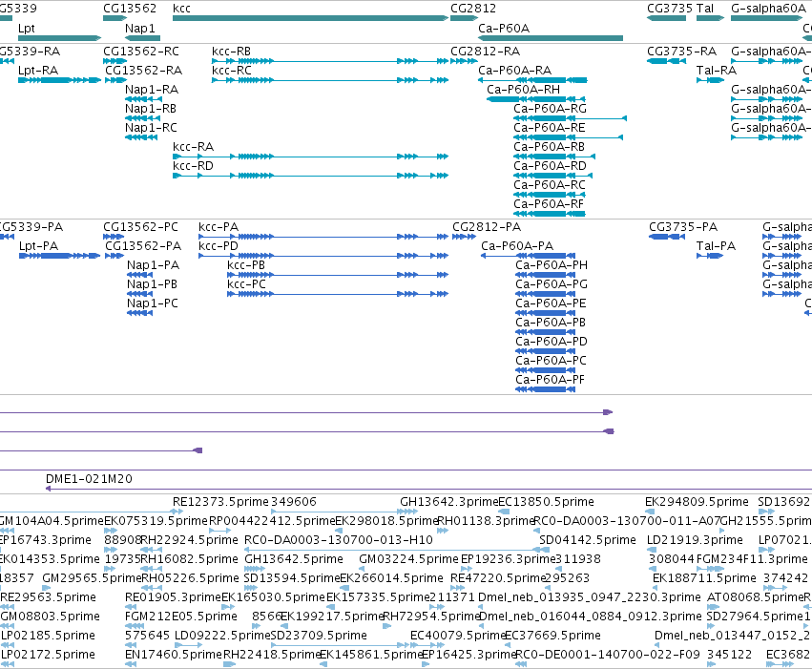This screenshot has height=669, width=812.
Task: Click the EK294809.5prime EST label
Action: 697,502
